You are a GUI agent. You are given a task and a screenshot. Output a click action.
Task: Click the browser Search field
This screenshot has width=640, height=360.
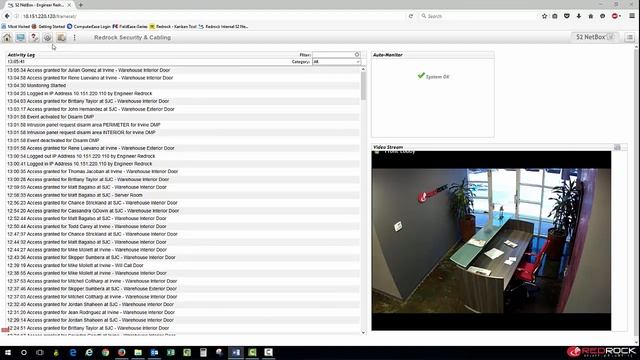(478, 16)
